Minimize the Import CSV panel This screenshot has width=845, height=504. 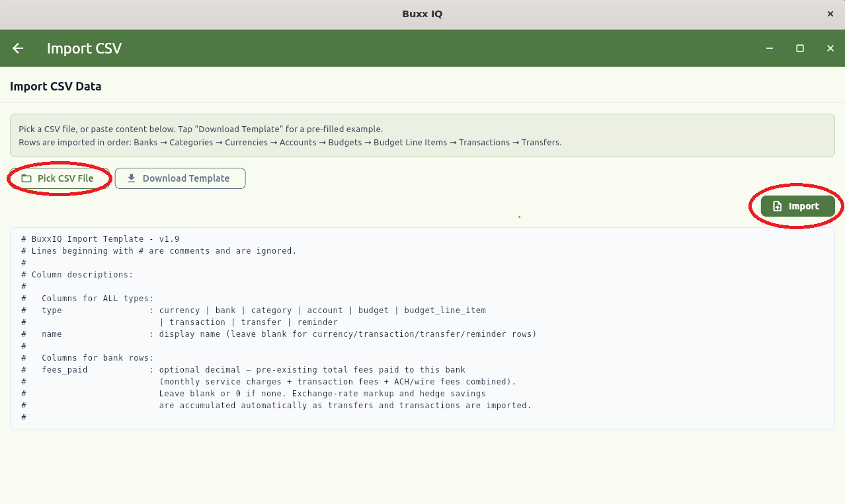770,48
